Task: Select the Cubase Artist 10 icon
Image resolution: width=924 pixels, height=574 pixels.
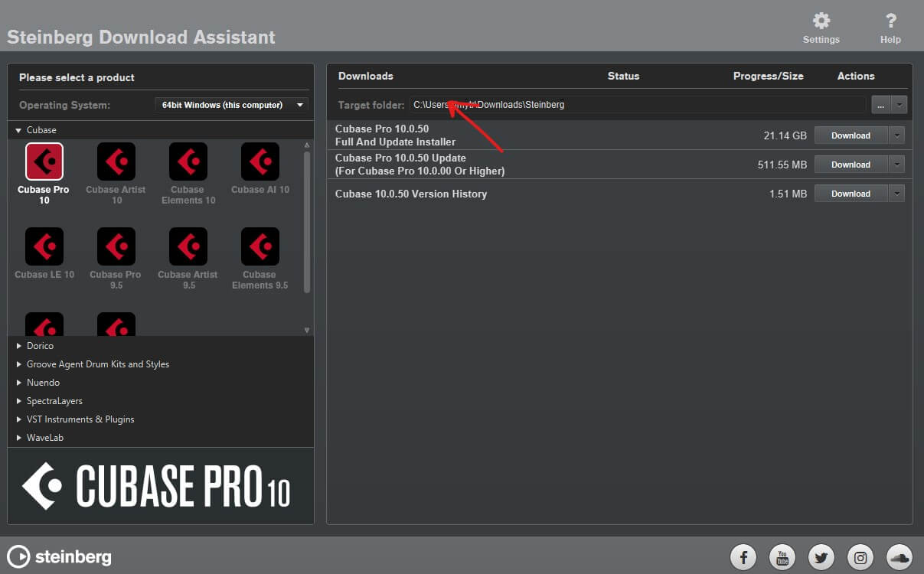Action: (x=116, y=161)
